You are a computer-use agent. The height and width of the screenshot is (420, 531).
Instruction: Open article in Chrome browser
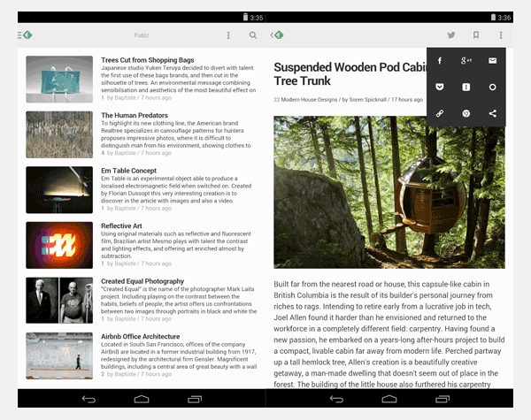point(466,114)
